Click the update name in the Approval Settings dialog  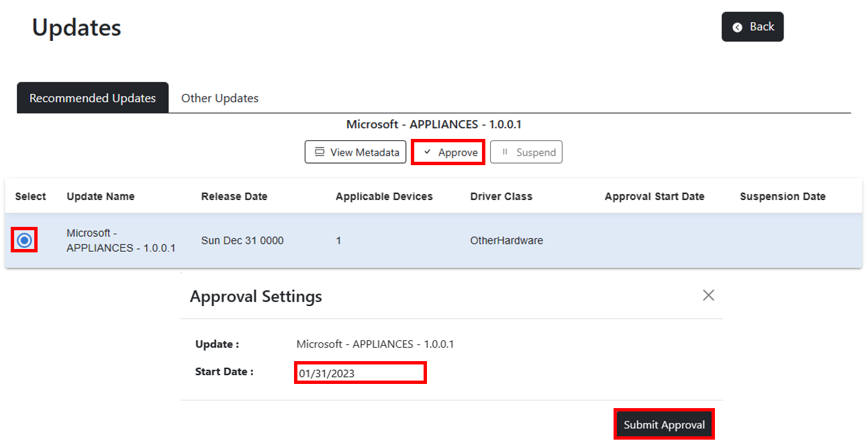click(375, 344)
